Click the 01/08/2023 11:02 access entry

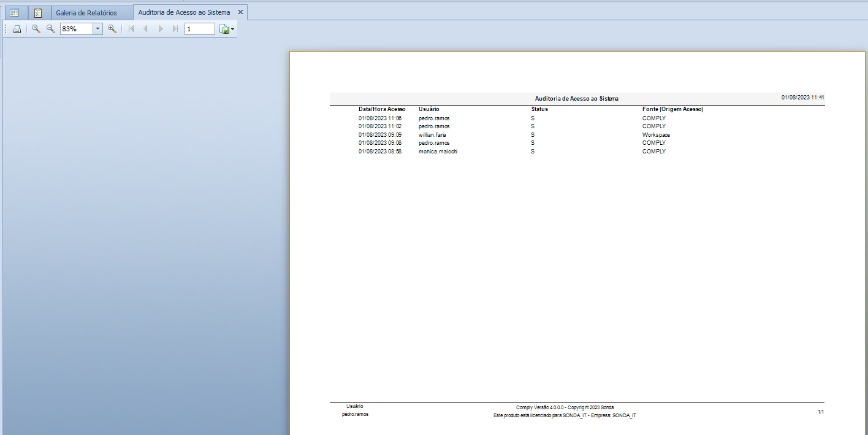380,126
